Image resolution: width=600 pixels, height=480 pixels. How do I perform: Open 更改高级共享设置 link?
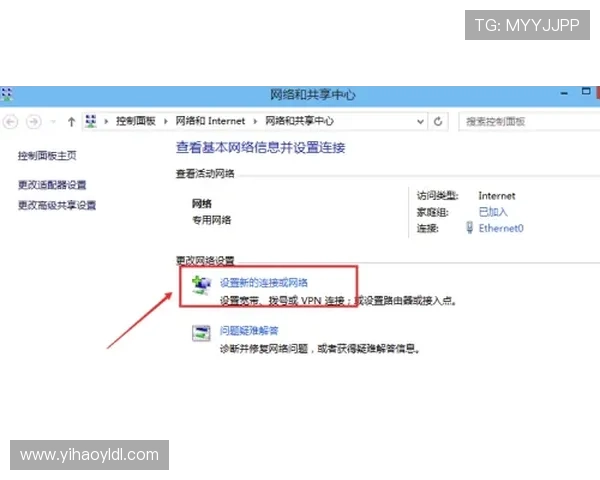click(x=57, y=205)
